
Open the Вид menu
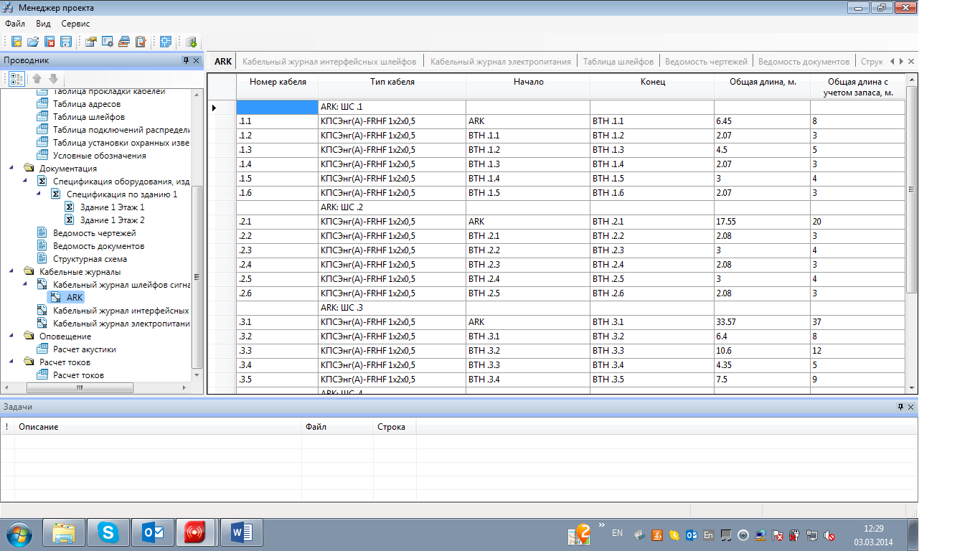pos(43,24)
